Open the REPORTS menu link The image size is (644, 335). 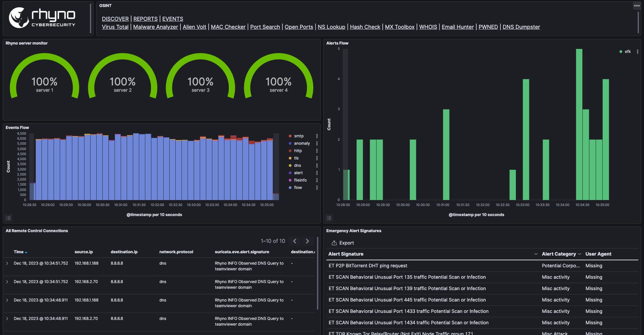(x=145, y=19)
